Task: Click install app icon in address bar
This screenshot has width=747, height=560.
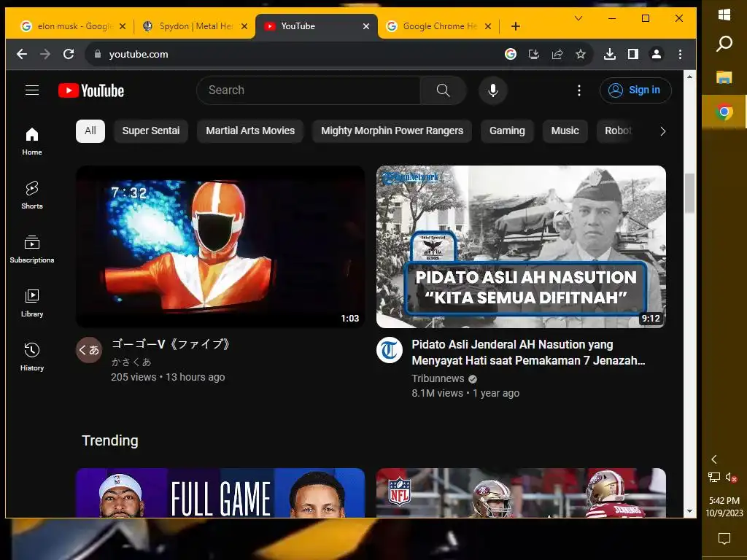Action: coord(534,54)
